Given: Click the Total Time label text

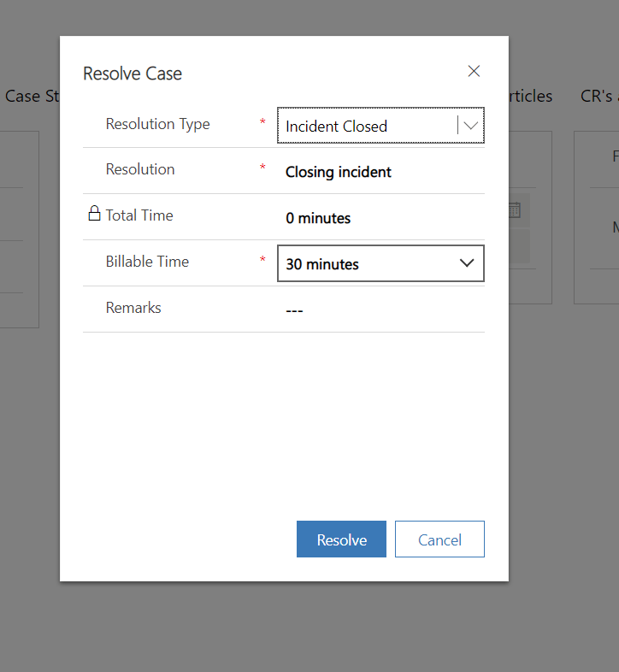Looking at the screenshot, I should tap(139, 215).
